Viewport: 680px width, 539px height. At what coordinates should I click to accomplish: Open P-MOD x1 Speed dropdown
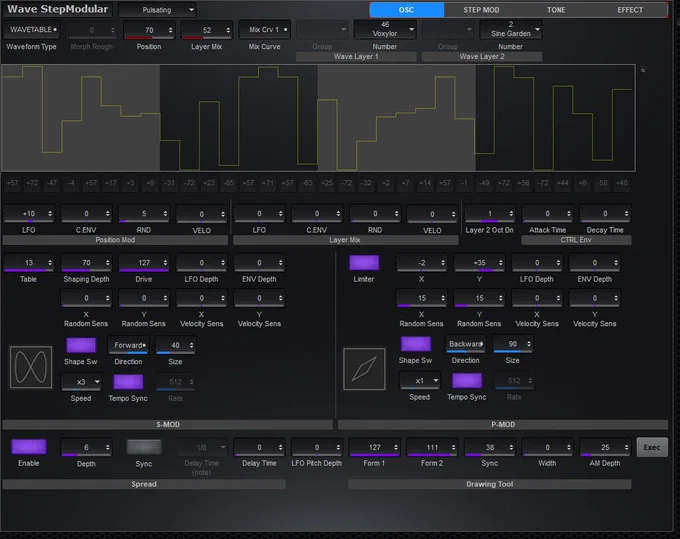(420, 380)
